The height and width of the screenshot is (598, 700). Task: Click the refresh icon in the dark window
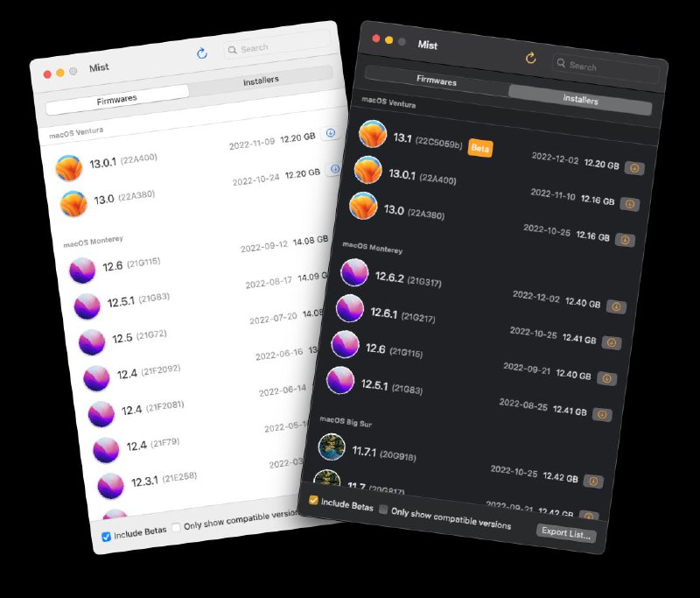click(x=532, y=61)
